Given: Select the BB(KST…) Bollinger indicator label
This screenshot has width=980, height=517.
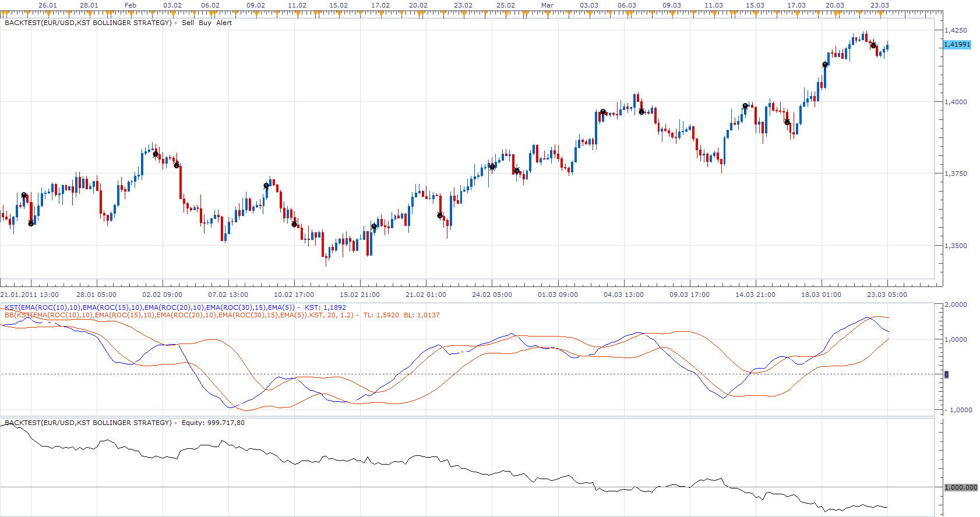Looking at the screenshot, I should [222, 315].
